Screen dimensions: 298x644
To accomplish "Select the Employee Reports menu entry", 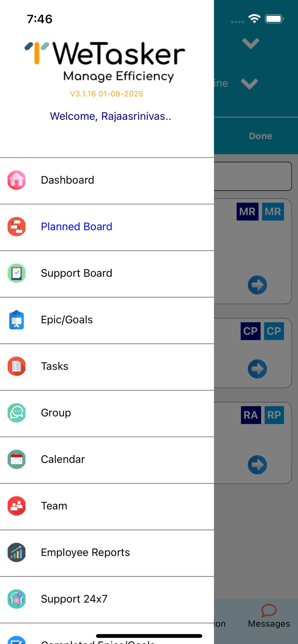I will click(x=107, y=552).
